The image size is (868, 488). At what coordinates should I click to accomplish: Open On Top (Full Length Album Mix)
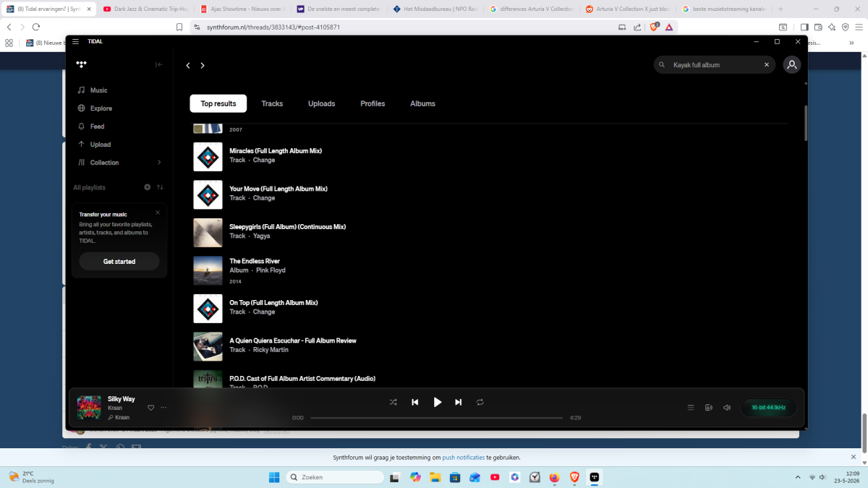tap(275, 303)
